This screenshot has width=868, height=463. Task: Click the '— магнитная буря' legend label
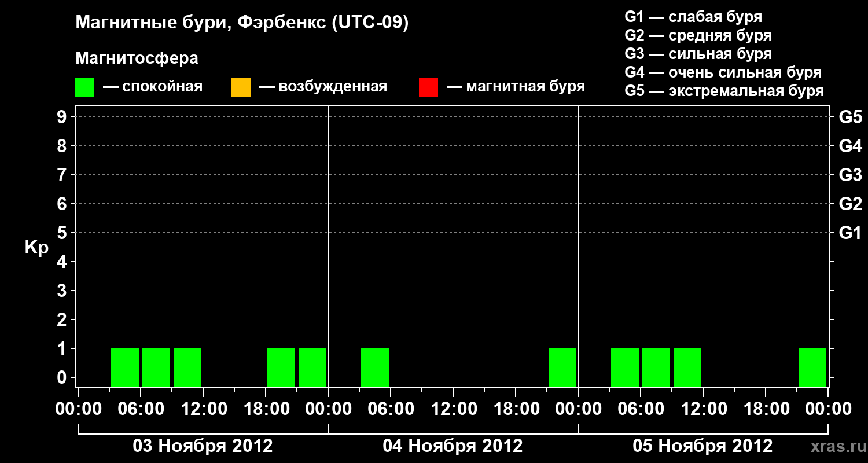[516, 87]
